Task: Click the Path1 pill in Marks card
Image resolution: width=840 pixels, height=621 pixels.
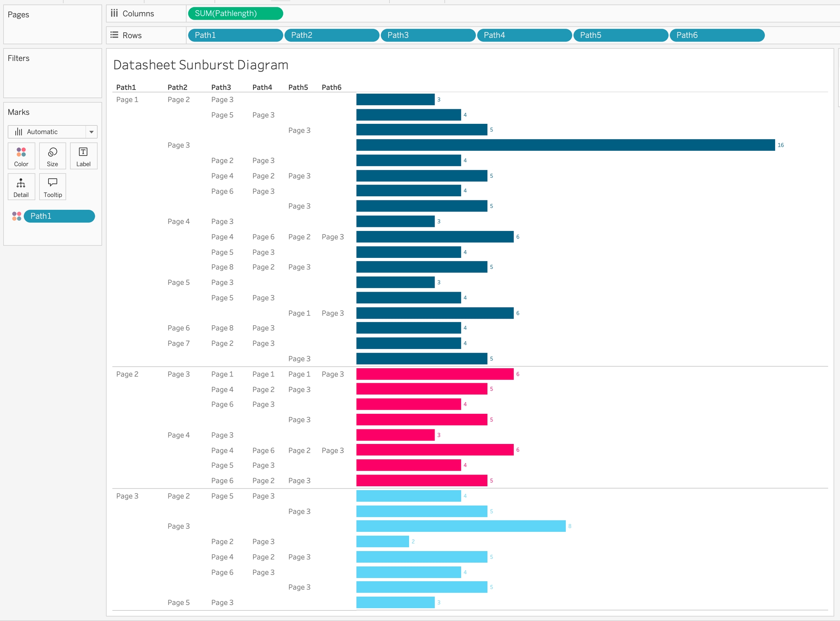Action: point(59,216)
